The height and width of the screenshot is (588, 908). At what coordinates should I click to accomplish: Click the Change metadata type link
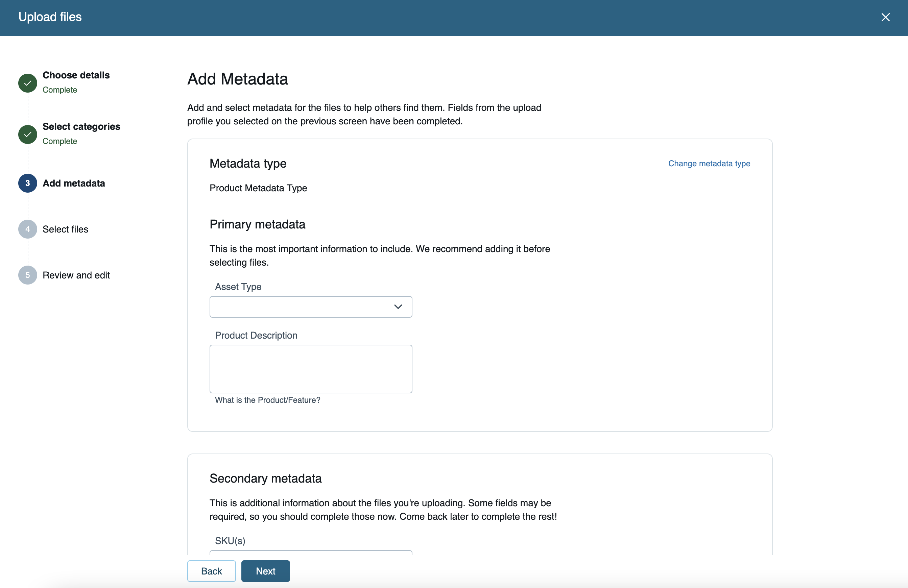click(709, 164)
